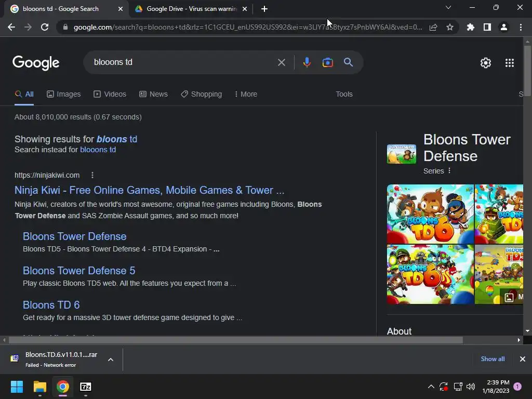Click the browser forward arrow
Viewport: 532px width, 399px height.
coord(28,27)
